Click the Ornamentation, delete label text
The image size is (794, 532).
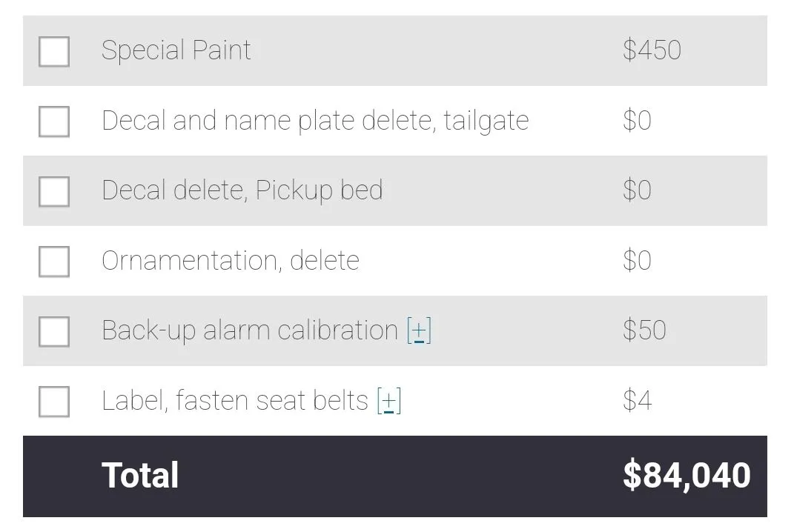231,261
